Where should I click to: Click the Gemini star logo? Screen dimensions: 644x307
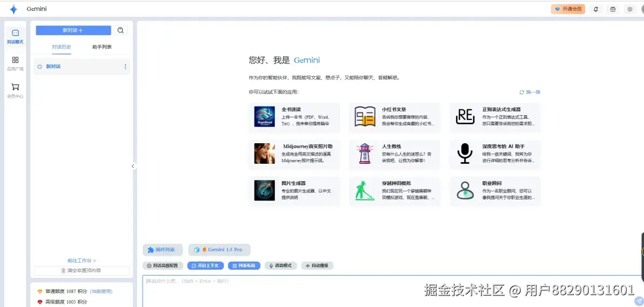pyautogui.click(x=14, y=9)
